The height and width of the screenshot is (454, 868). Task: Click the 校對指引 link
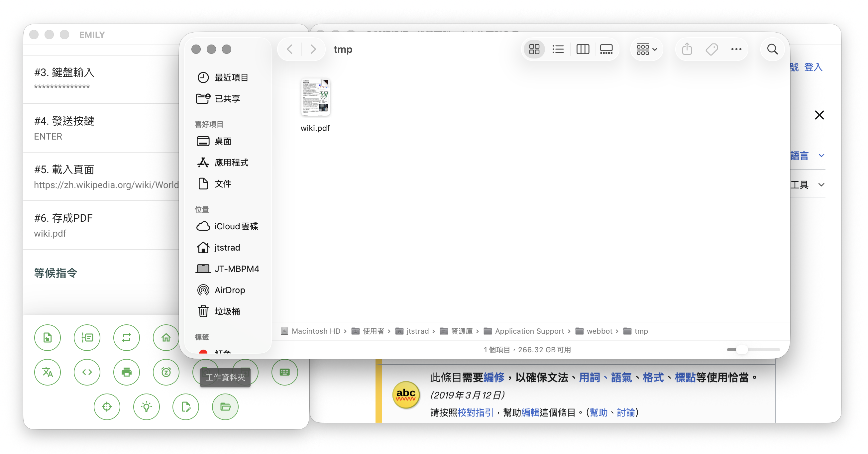pos(476,412)
